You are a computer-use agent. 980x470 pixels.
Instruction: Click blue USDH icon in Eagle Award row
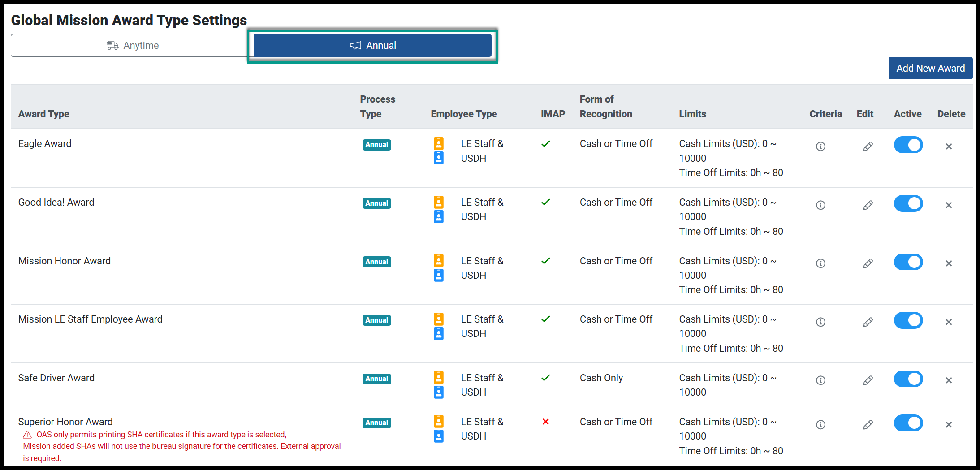(x=439, y=158)
